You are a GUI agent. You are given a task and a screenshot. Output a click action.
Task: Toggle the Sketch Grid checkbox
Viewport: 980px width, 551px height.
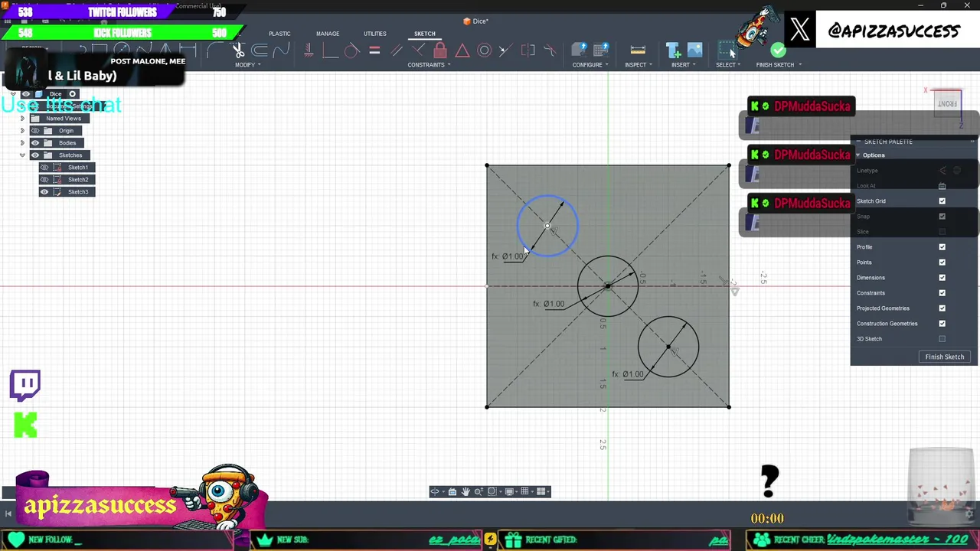tap(942, 201)
